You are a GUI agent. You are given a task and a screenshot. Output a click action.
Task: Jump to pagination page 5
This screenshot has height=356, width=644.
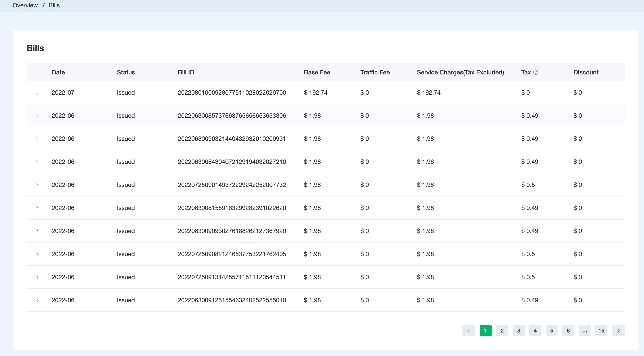coord(552,331)
